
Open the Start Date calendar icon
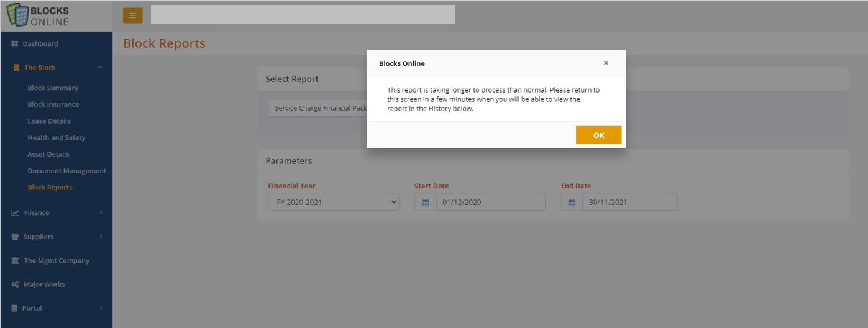[x=426, y=203]
